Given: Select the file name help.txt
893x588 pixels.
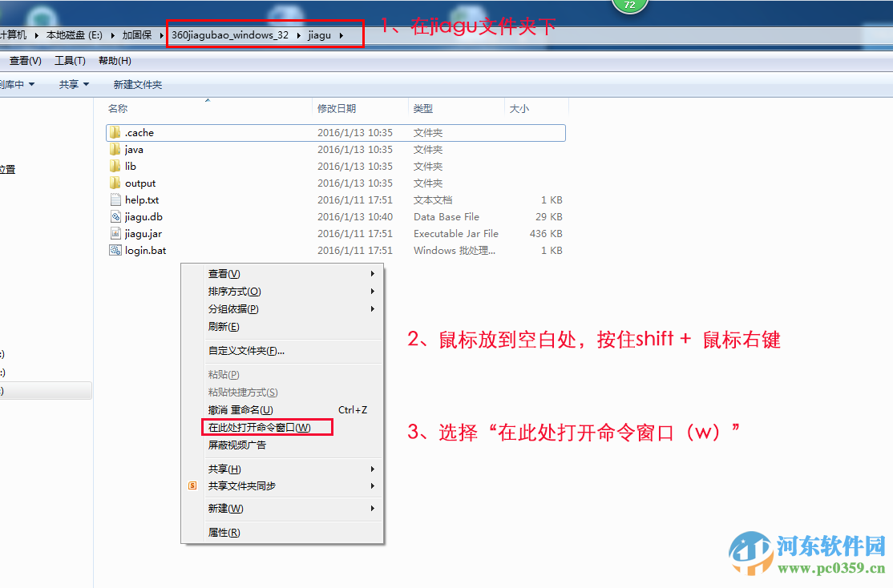Looking at the screenshot, I should [x=142, y=200].
